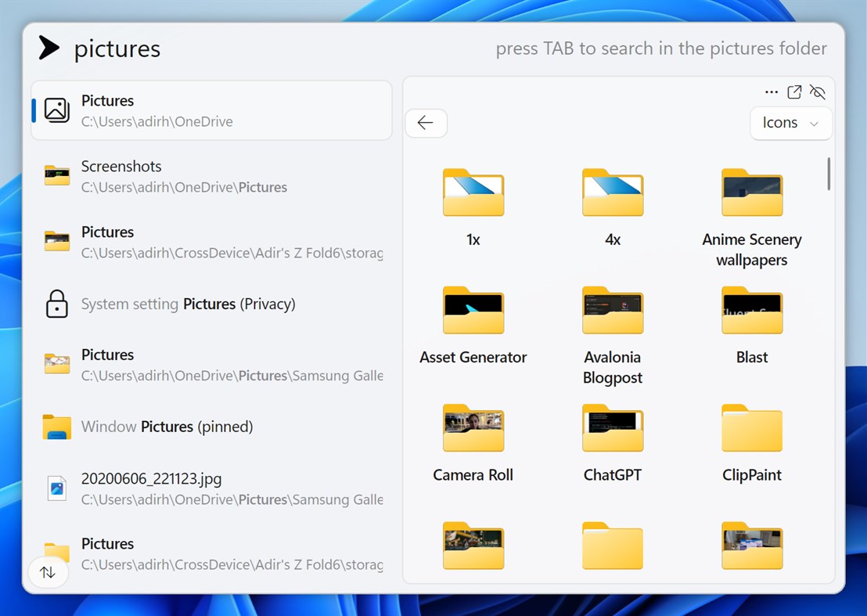Click the back arrow in the preview pane
This screenshot has height=616, width=867.
pos(426,123)
